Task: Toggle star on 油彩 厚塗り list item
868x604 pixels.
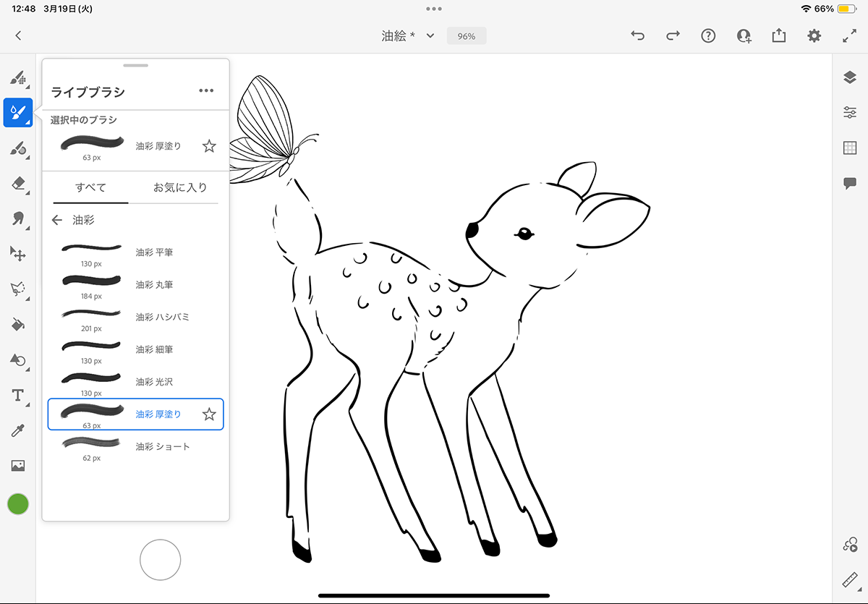Action: point(209,414)
